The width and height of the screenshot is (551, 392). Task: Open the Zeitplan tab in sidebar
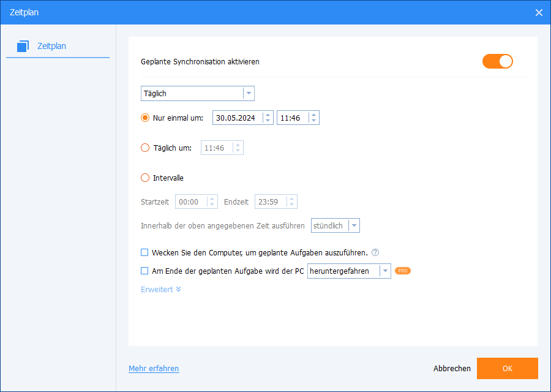[58, 46]
